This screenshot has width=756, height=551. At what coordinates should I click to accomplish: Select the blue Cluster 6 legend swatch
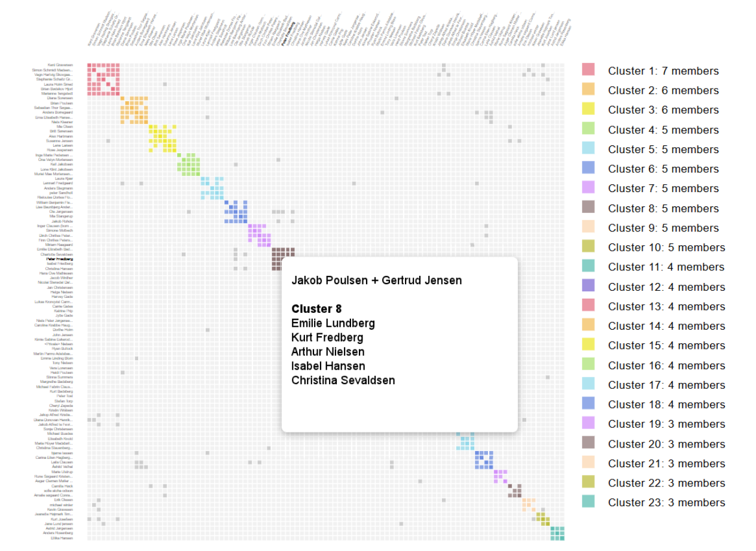click(x=589, y=168)
